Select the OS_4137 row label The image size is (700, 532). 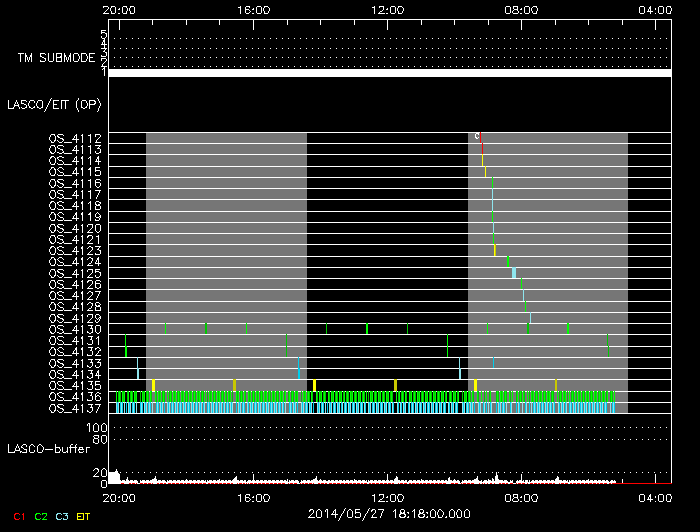point(75,408)
